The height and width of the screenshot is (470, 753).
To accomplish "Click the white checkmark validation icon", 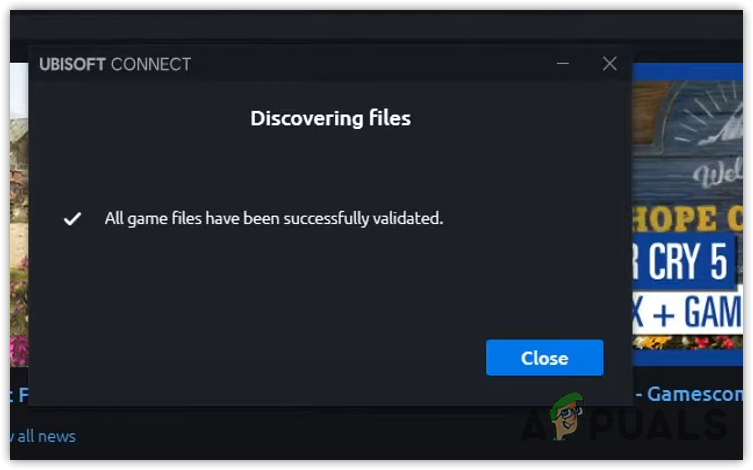I will [x=72, y=218].
